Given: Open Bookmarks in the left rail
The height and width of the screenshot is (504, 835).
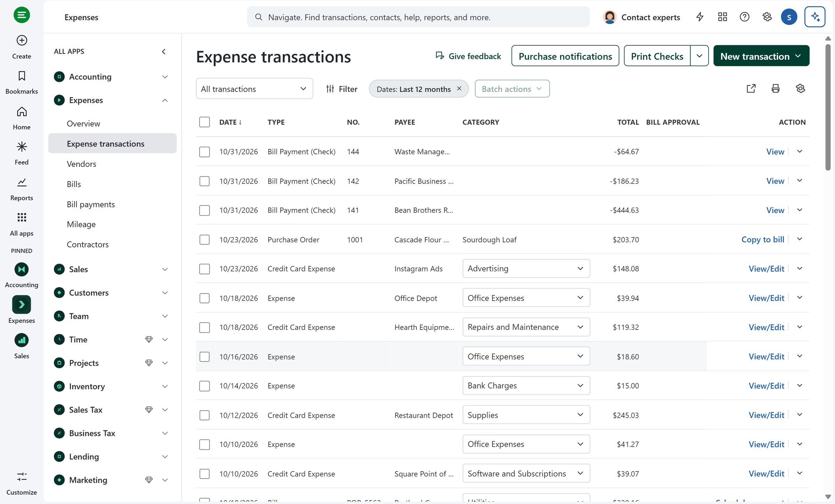Looking at the screenshot, I should [x=22, y=76].
